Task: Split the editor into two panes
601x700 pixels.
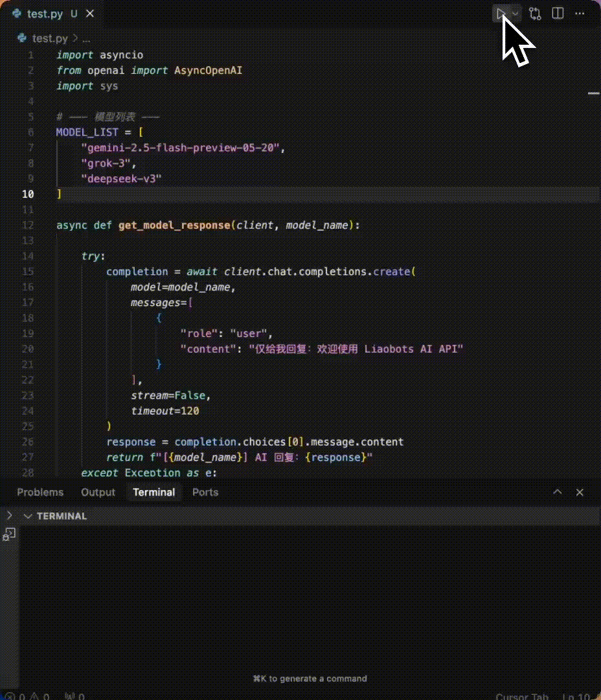Action: [558, 13]
